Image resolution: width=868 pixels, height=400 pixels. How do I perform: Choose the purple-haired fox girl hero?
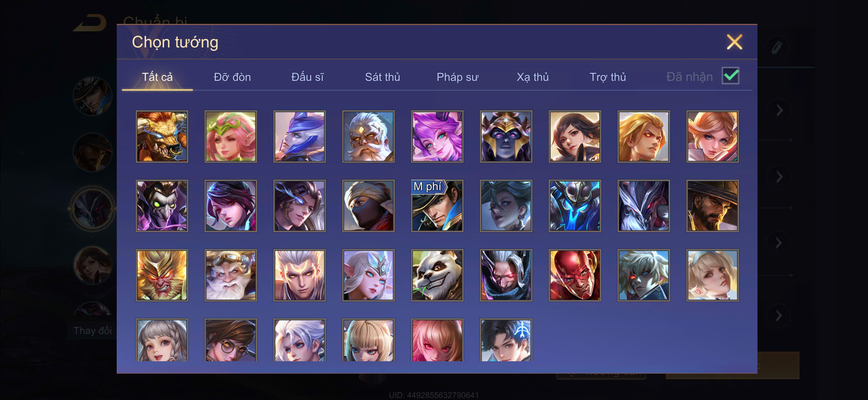[437, 136]
